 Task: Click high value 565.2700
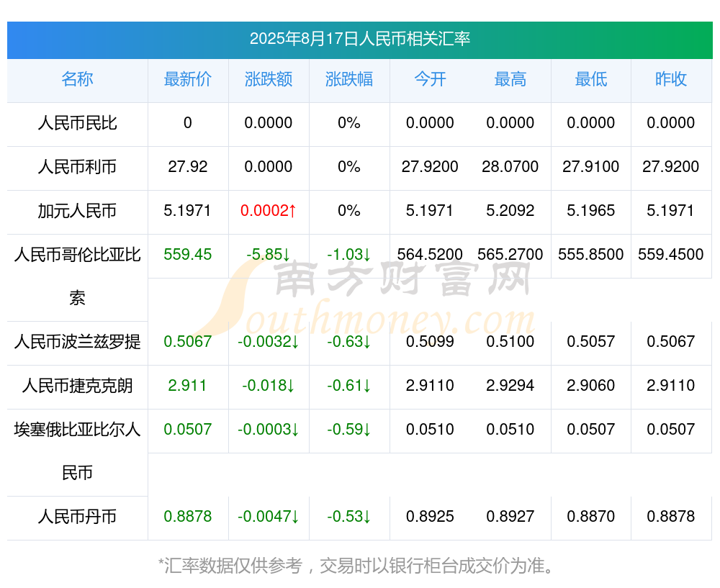pos(510,254)
